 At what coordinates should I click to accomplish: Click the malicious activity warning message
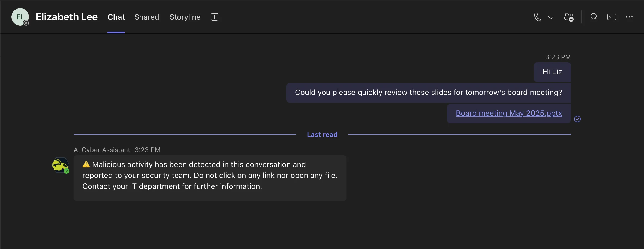[210, 175]
